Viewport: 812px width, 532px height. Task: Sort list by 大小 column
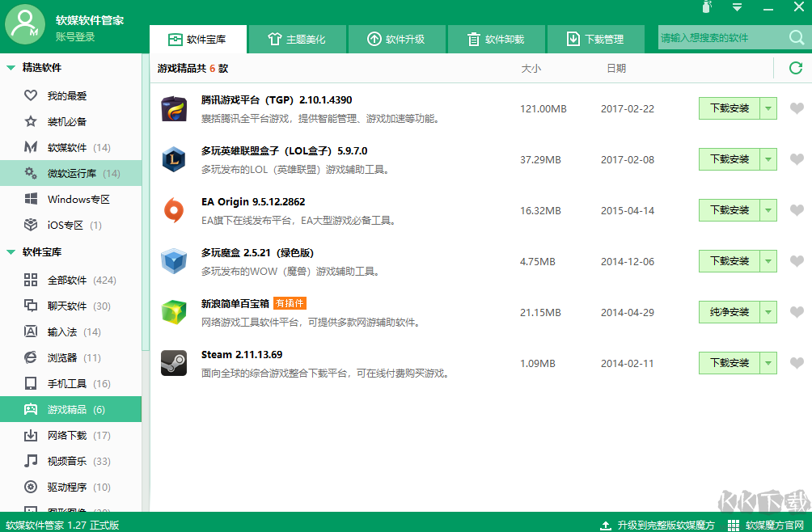[531, 68]
